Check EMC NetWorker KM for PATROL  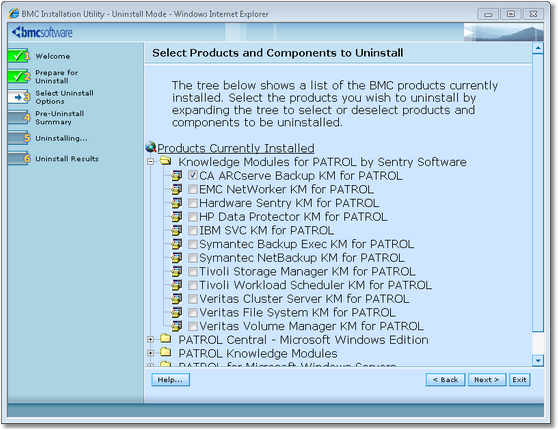(x=193, y=189)
